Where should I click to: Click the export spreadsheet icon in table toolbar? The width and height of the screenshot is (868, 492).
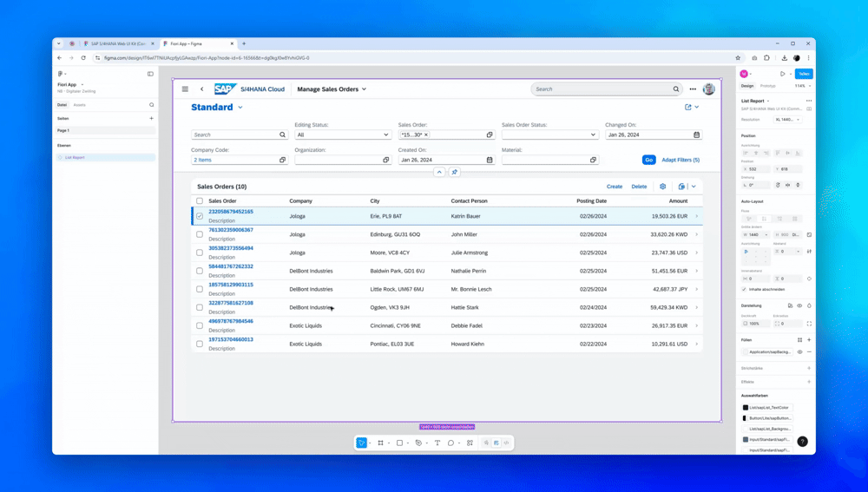pos(681,187)
